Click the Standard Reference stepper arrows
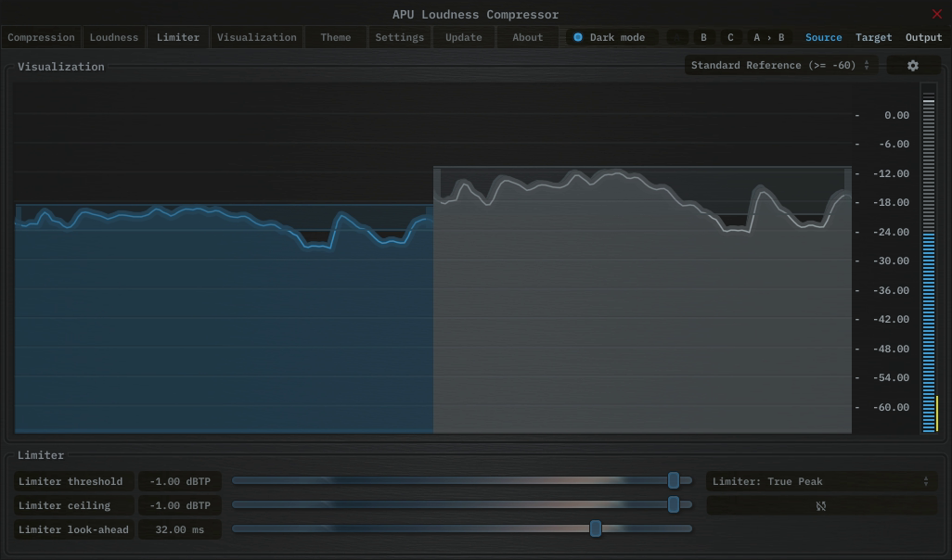Viewport: 952px width, 560px height. pyautogui.click(x=867, y=65)
